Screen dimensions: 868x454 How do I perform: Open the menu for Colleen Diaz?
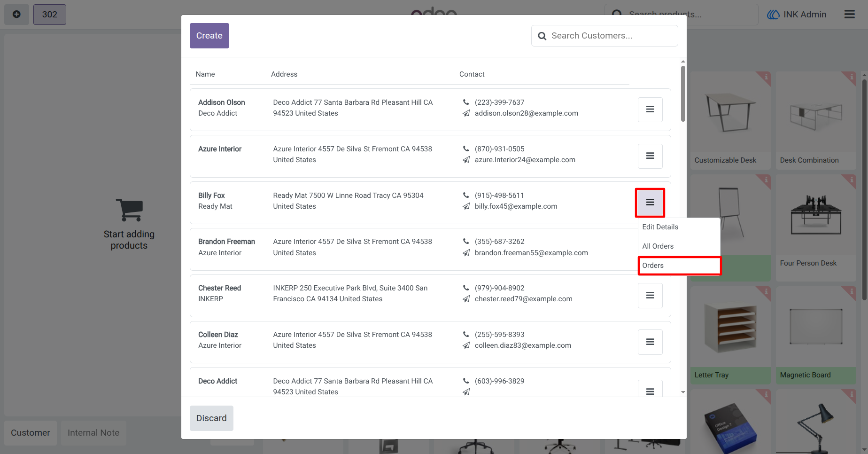coord(650,342)
